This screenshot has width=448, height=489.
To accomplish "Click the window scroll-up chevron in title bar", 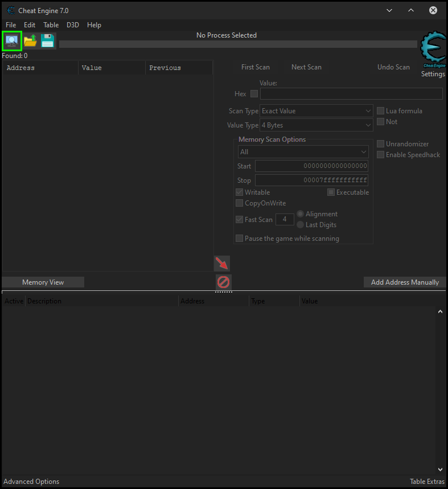I will 411,10.
